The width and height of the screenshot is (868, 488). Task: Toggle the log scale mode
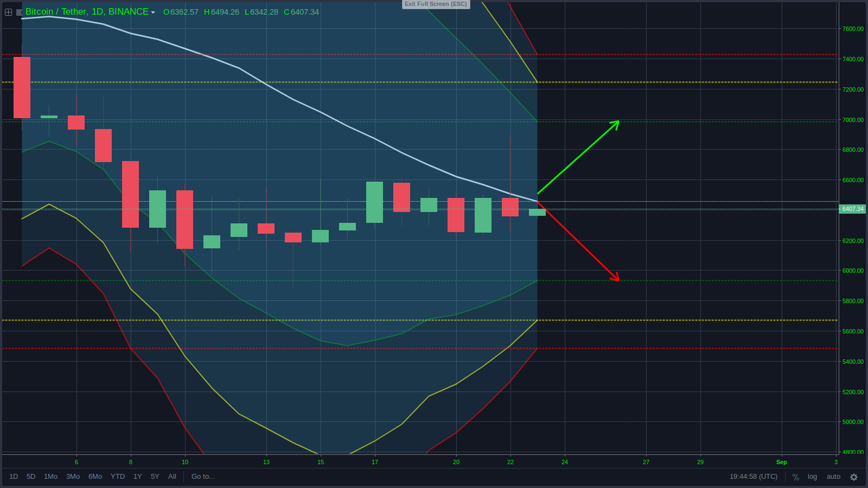pyautogui.click(x=812, y=477)
